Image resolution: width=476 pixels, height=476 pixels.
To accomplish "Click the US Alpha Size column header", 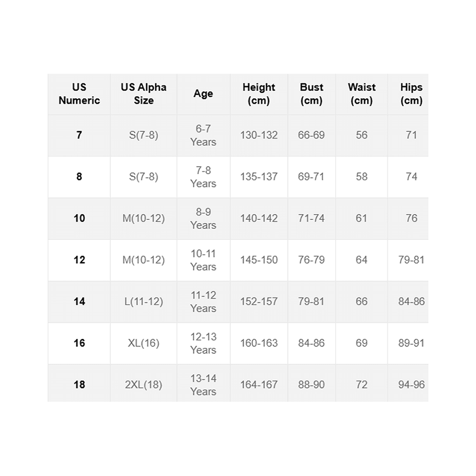I will pyautogui.click(x=144, y=94).
